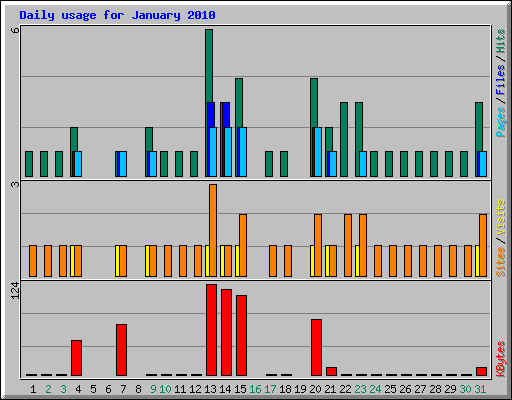
Task: Click day label 2 on x-axis
Action: pyautogui.click(x=48, y=389)
